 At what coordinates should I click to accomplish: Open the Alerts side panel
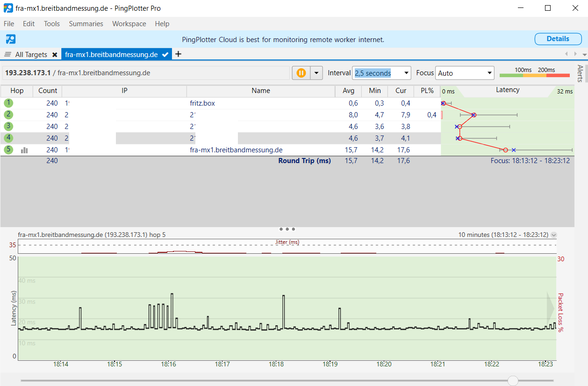[580, 73]
